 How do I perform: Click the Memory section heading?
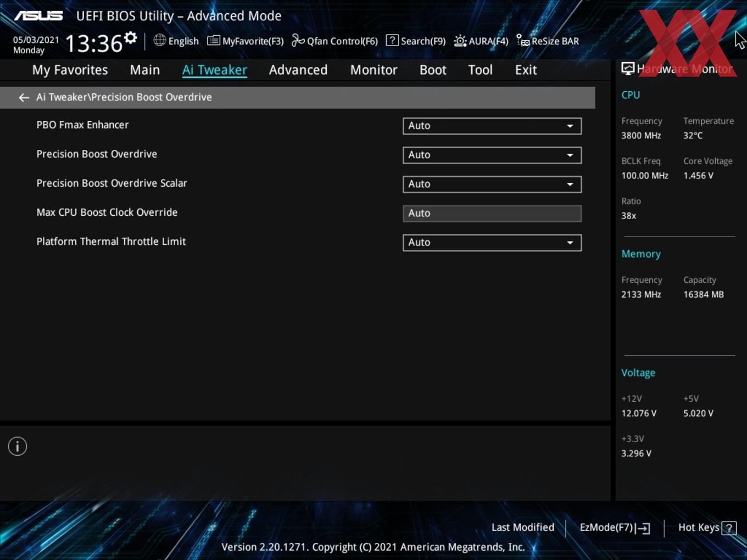641,254
